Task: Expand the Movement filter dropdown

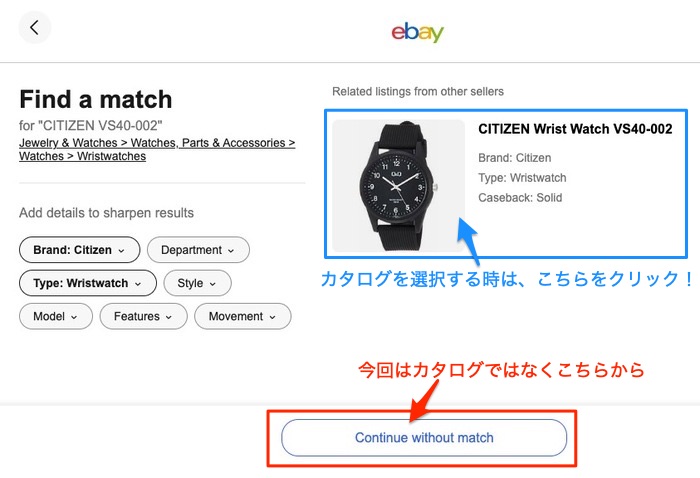Action: click(243, 316)
